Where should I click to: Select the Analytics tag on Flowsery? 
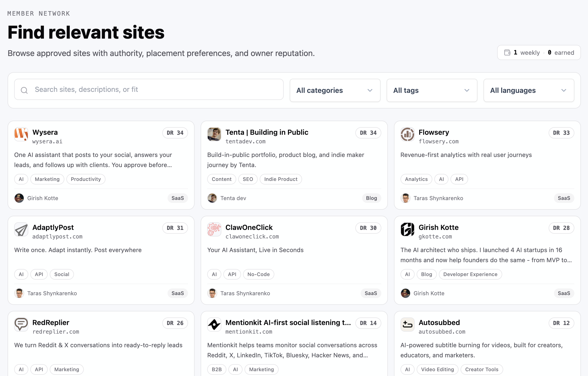416,179
